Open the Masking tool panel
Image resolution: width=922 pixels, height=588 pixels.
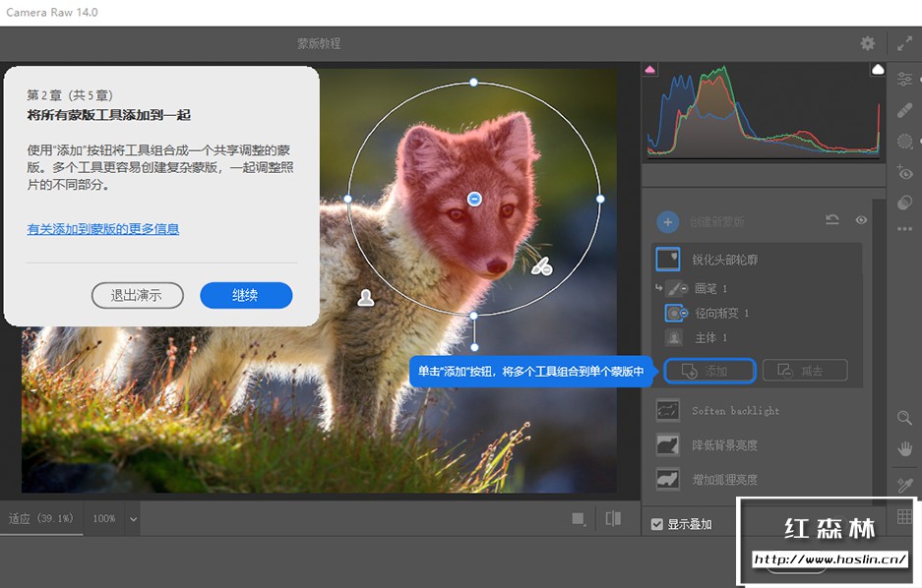coord(903,141)
